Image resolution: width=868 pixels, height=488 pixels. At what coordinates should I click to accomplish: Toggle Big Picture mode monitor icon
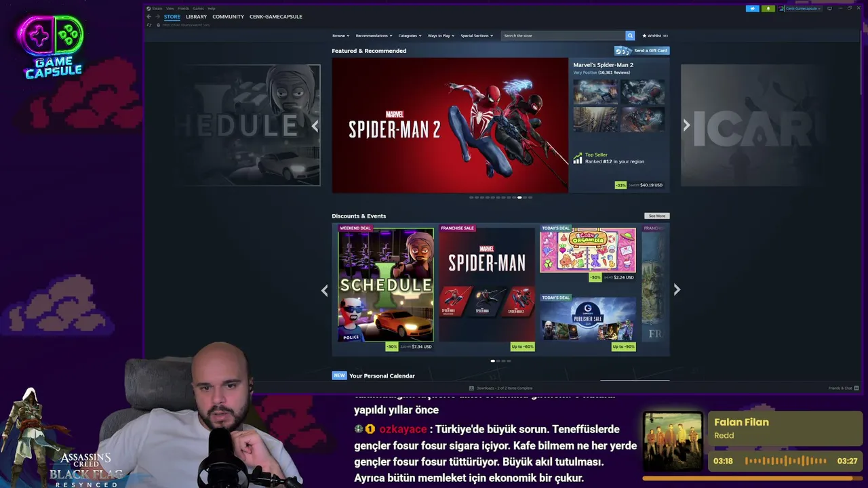(x=829, y=8)
